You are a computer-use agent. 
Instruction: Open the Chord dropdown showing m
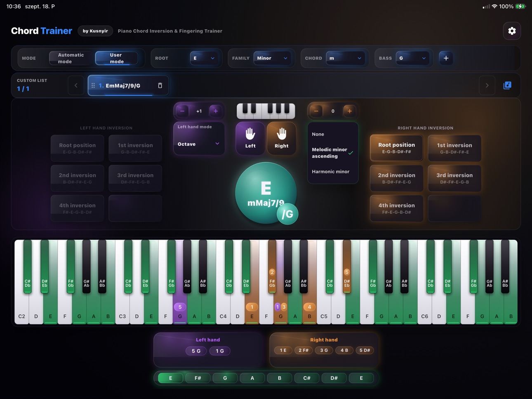(346, 58)
